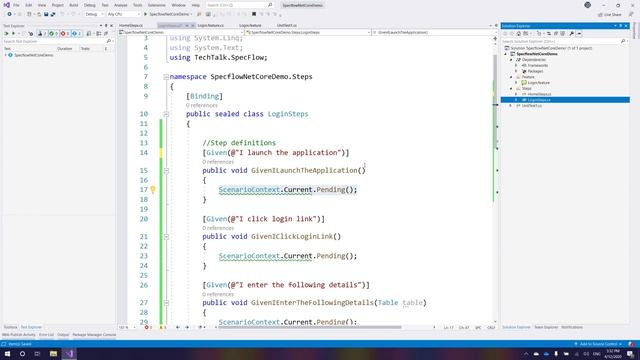Collapse the Steps folder in Solution Explorer

tap(511, 89)
